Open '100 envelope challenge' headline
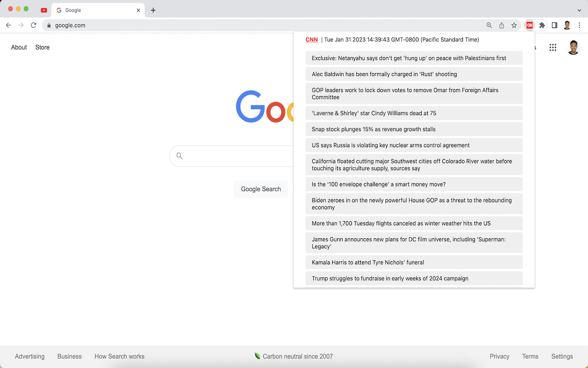588x368 pixels. (x=414, y=184)
